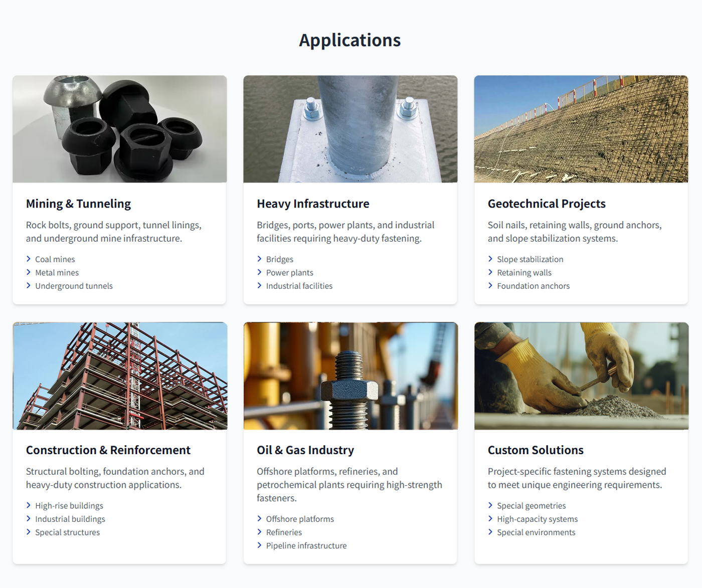Viewport: 702px width, 588px height.
Task: Click the Mining & Tunneling heading
Action: coord(78,204)
